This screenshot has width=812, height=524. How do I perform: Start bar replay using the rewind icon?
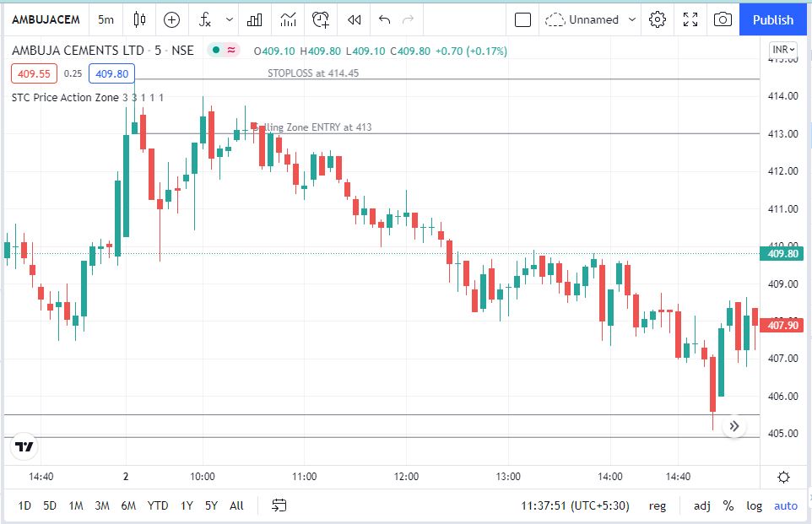click(x=355, y=19)
